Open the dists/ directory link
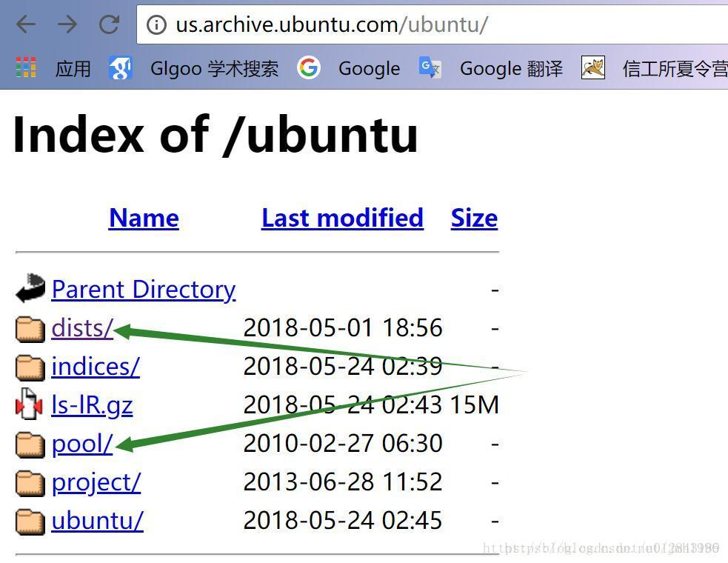 point(81,327)
